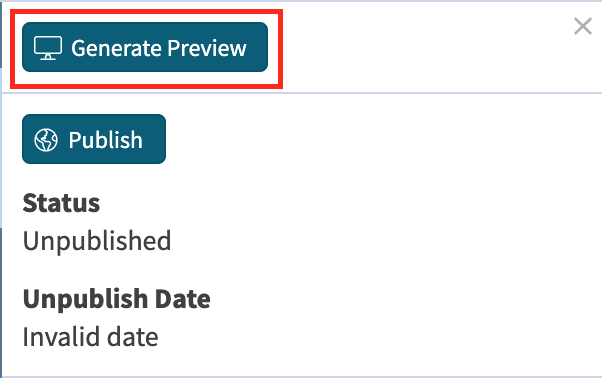Image resolution: width=602 pixels, height=378 pixels.
Task: Click the Publish text label next to the globe
Action: [x=106, y=140]
